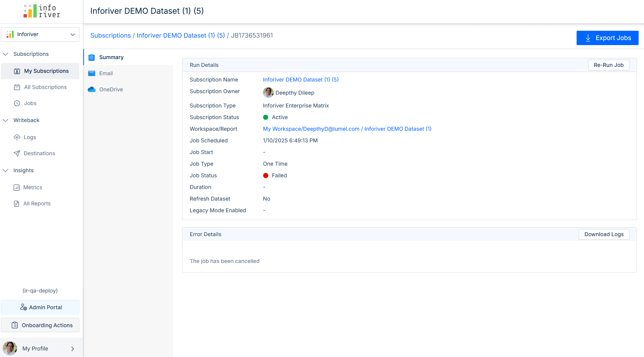Open Onboarding Actions

[40, 325]
